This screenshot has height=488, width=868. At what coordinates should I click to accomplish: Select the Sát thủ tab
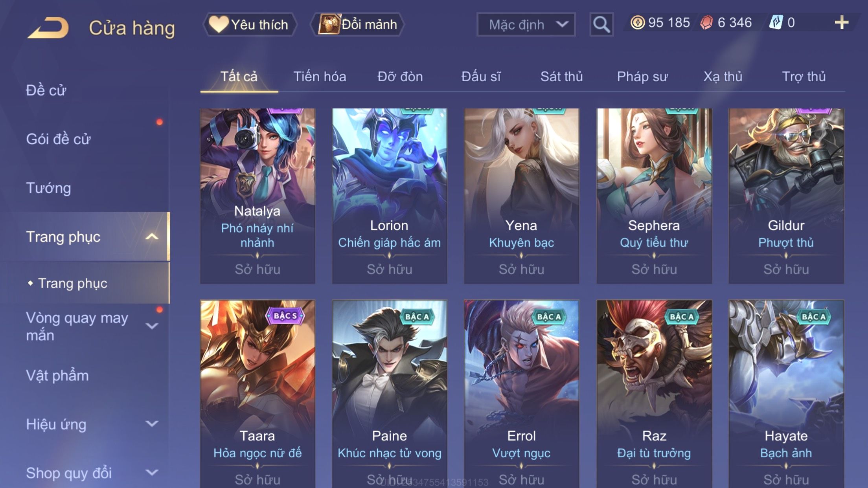[x=561, y=77]
